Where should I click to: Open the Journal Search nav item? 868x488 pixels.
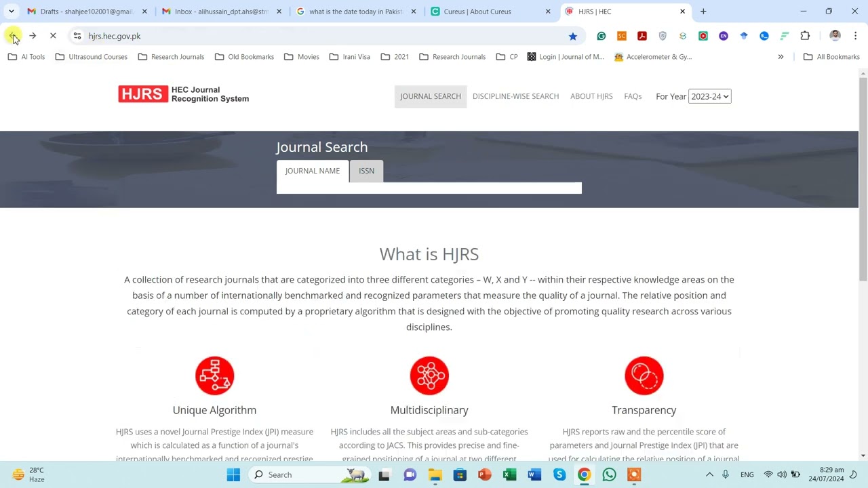pos(431,96)
